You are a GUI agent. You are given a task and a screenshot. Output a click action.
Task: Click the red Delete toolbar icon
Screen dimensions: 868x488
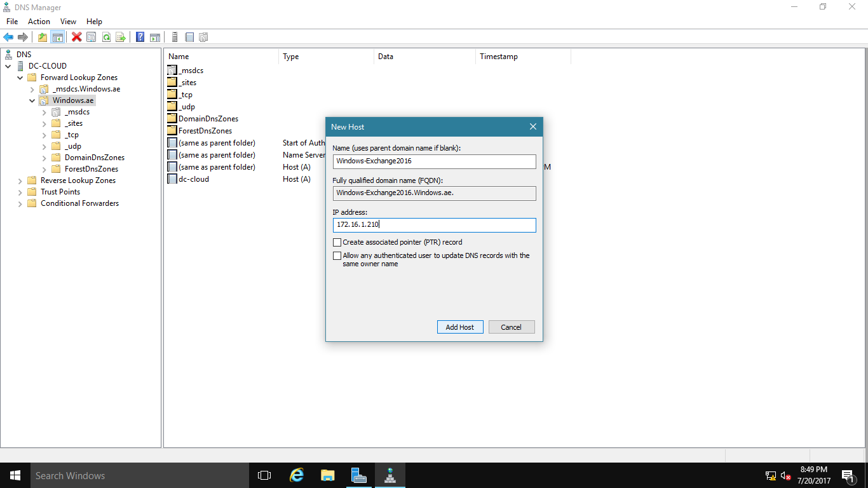tap(77, 37)
